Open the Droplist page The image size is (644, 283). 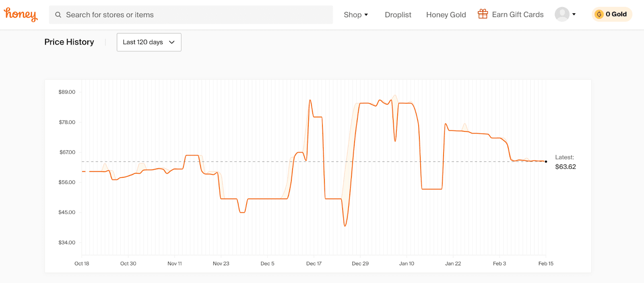(x=398, y=15)
